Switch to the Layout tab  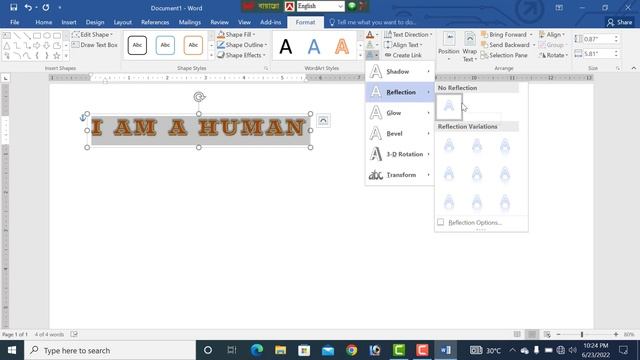pyautogui.click(x=122, y=22)
